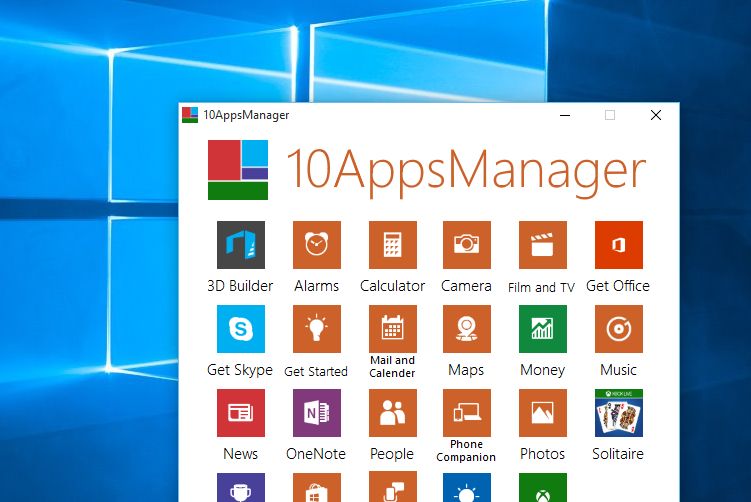Click the blue sun weather icon
The width and height of the screenshot is (751, 502).
click(x=467, y=488)
